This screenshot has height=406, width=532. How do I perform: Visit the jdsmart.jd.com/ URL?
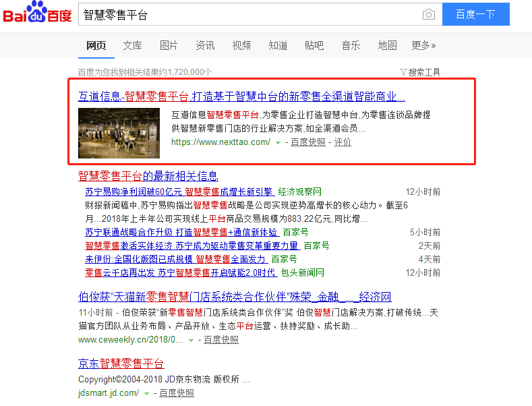point(109,393)
